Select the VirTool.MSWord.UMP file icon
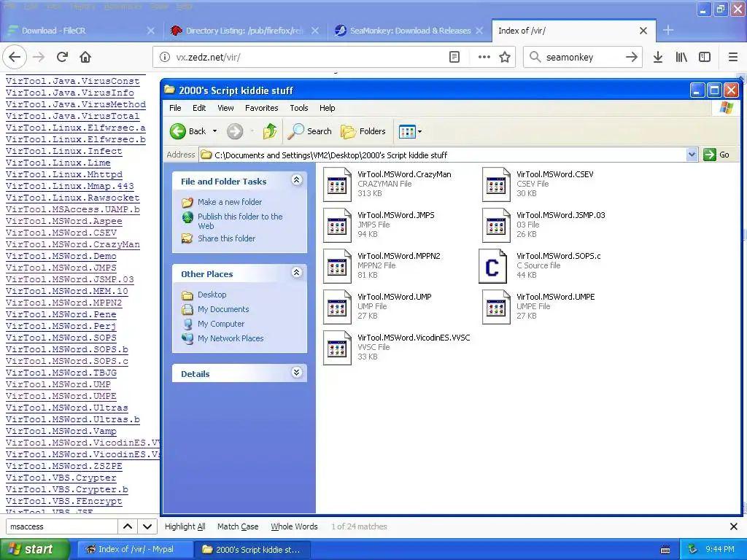The width and height of the screenshot is (747, 560). click(x=337, y=307)
